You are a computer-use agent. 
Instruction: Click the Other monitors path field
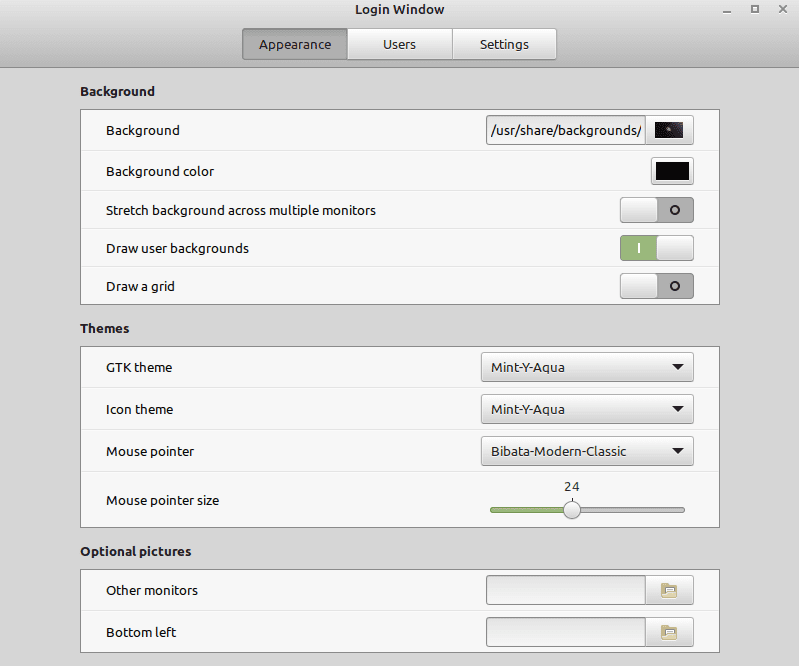tap(566, 590)
